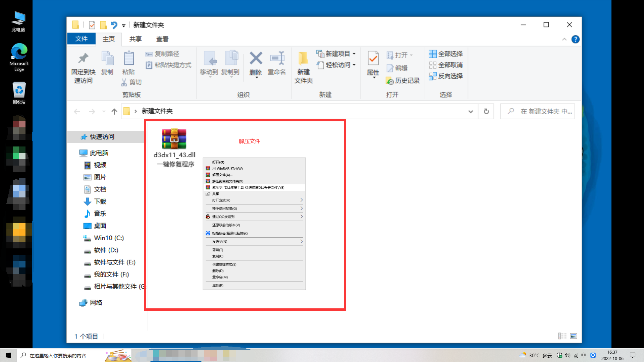Click Select All in ribbon
The image size is (644, 362).
click(x=446, y=54)
